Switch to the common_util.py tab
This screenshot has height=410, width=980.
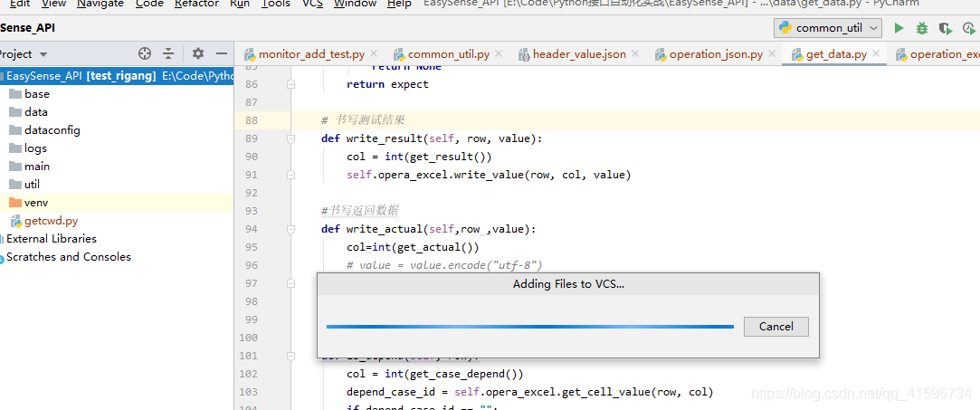[x=448, y=53]
